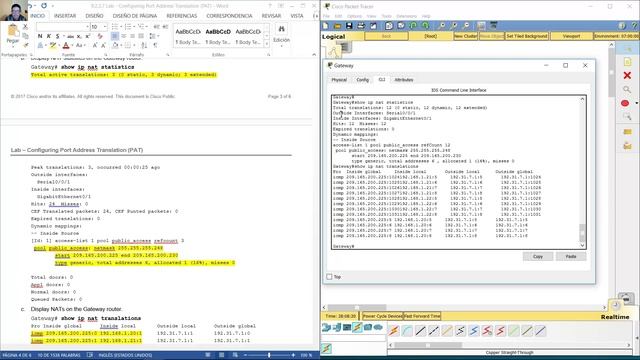Toggle italic (K) formatting in Word
Viewport: 640px width, 360px height.
tap(49, 36)
